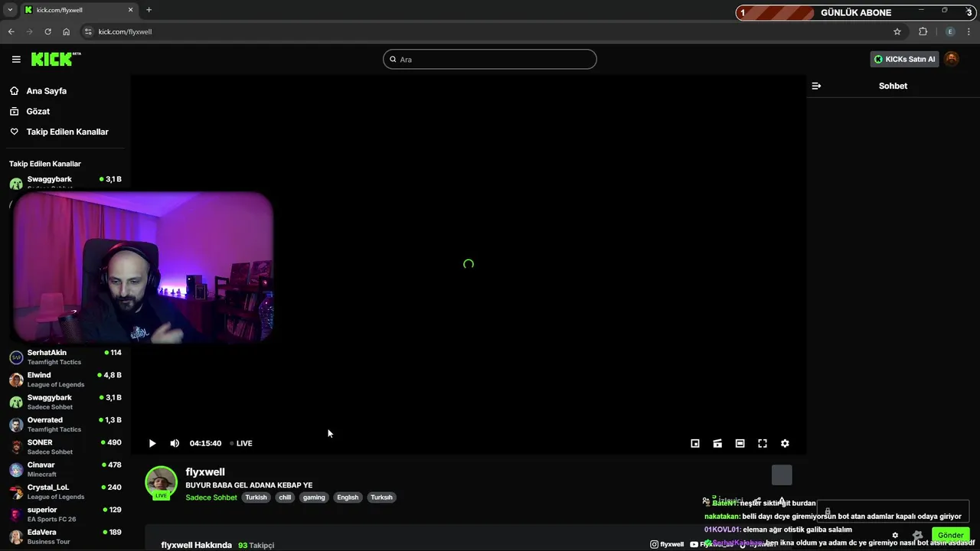Click the flyxwell Hakkında heading
The width and height of the screenshot is (980, 551).
(196, 545)
